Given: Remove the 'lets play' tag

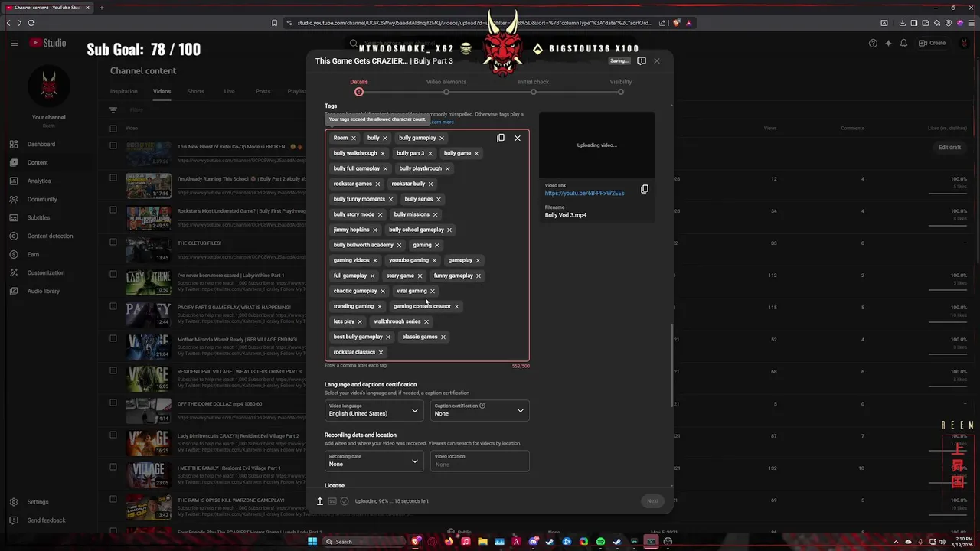Looking at the screenshot, I should (360, 321).
